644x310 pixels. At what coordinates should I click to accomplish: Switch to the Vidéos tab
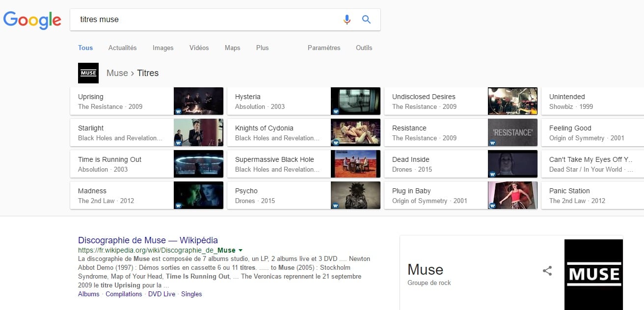[x=199, y=48]
